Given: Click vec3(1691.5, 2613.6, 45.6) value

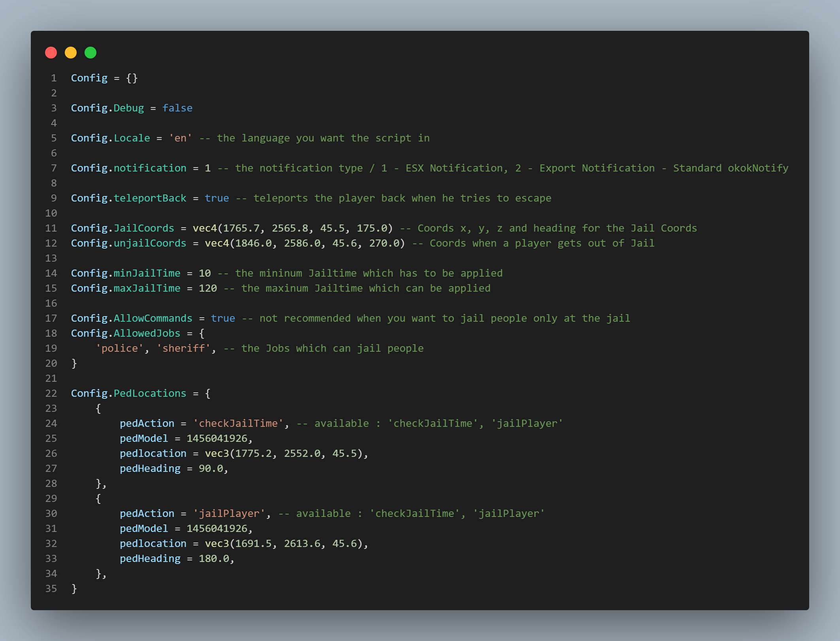Looking at the screenshot, I should tap(284, 544).
